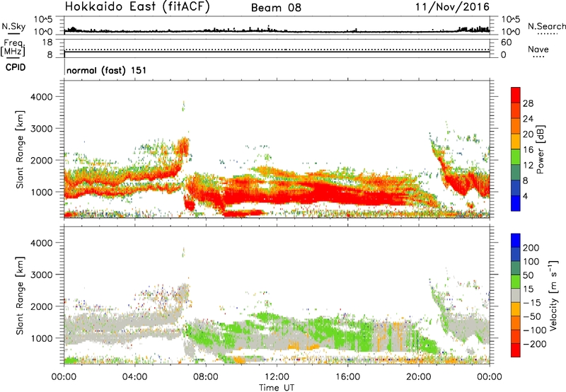The image size is (566, 392).
Task: Click the "N.Sky" legend label
Action: tap(13, 26)
